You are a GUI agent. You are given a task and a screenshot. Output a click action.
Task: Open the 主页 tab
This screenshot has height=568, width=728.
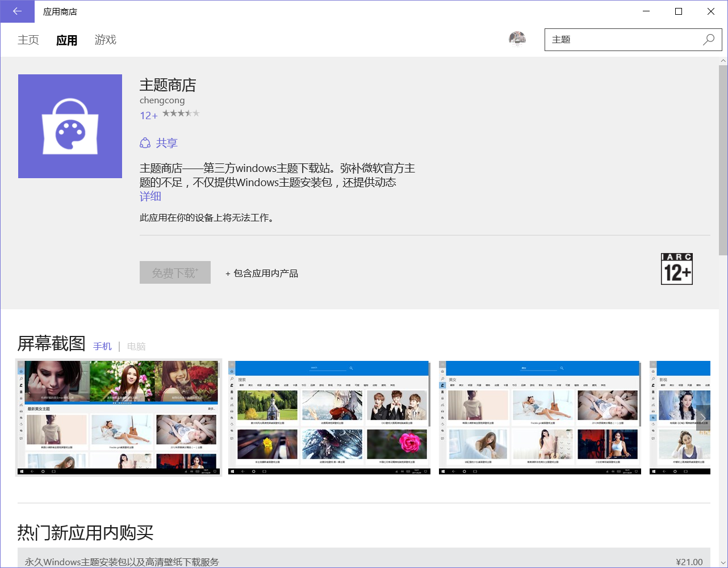pos(28,40)
